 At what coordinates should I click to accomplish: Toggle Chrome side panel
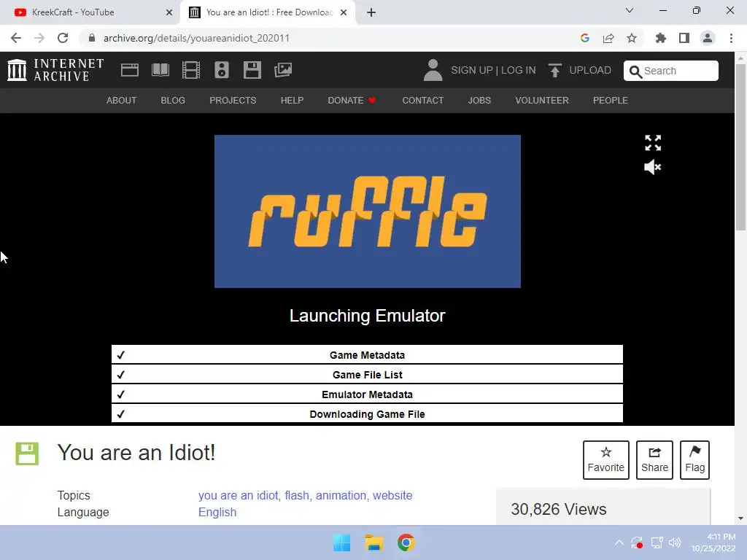tap(684, 38)
